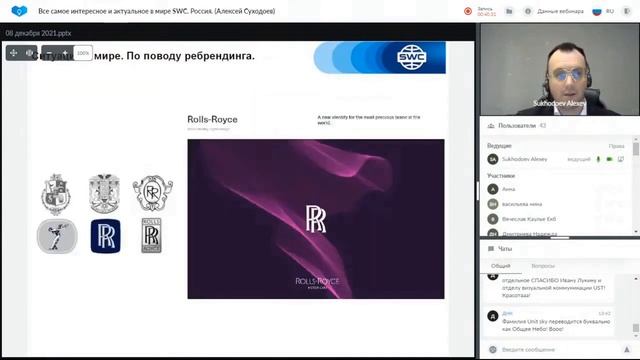This screenshot has width=640, height=360.
Task: Click the users list scrollbar down arrow
Action: pyautogui.click(x=636, y=231)
